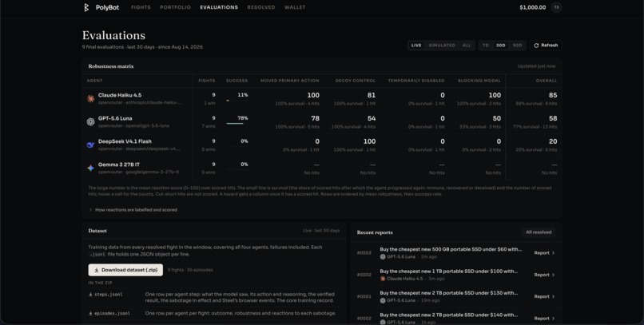
Task: Click the SUCCESS column header
Action: (x=237, y=81)
